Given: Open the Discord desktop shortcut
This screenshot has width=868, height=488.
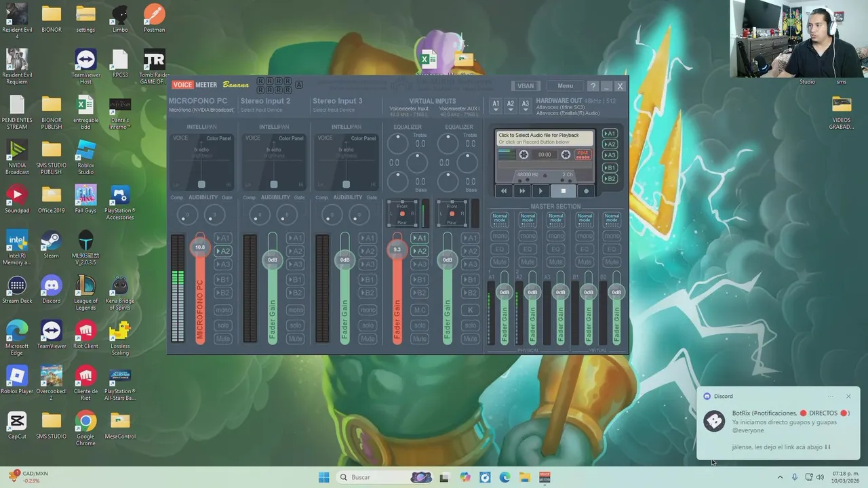Looking at the screenshot, I should (51, 289).
